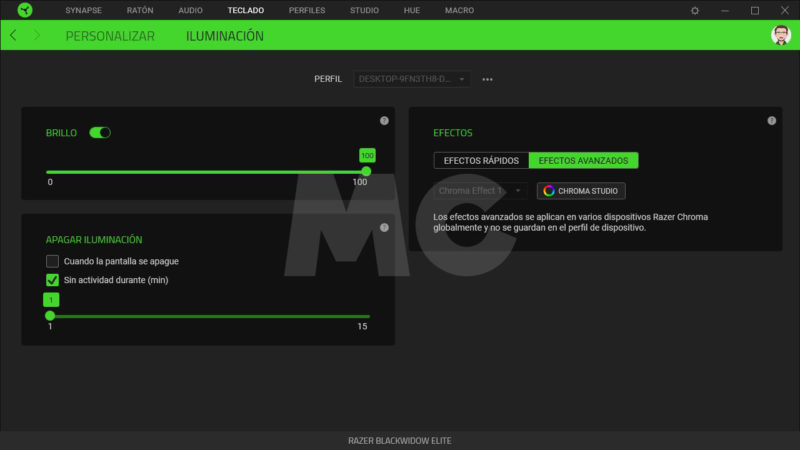Open settings with the gear icon
The image size is (800, 450).
pyautogui.click(x=695, y=10)
